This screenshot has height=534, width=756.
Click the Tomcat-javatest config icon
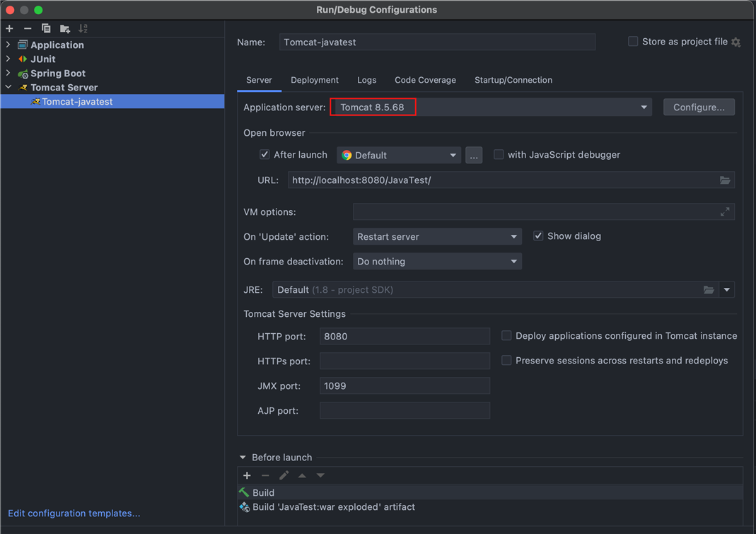click(35, 101)
